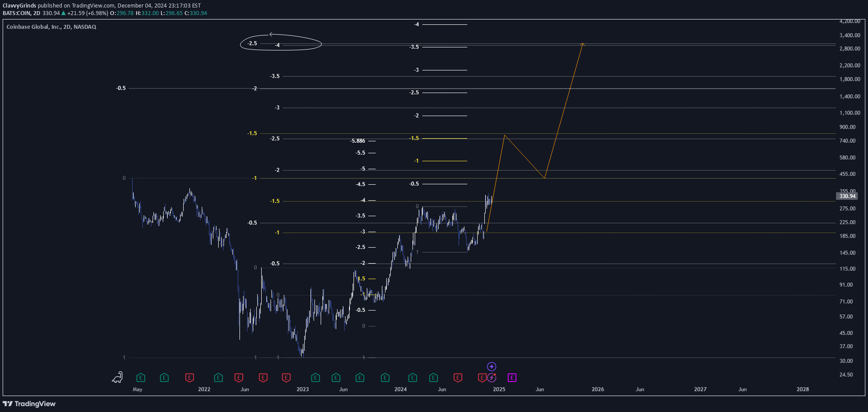Click the 4,200.00 price axis label

849,21
